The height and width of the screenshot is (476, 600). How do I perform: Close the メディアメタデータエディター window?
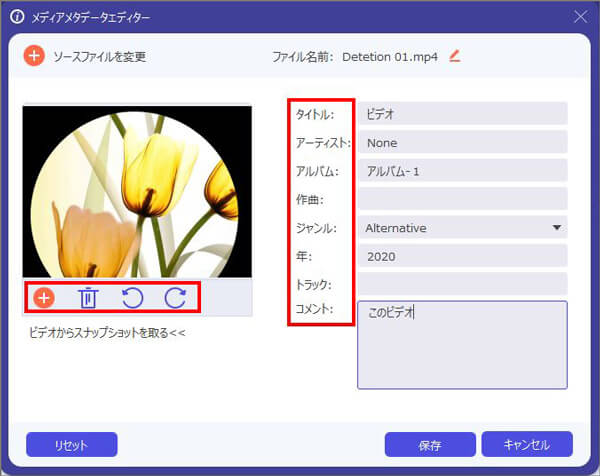click(580, 16)
